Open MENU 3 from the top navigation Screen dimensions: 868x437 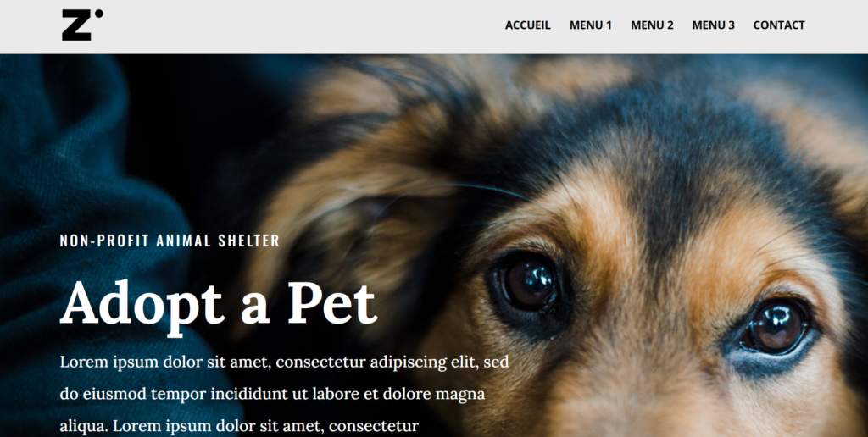click(713, 25)
